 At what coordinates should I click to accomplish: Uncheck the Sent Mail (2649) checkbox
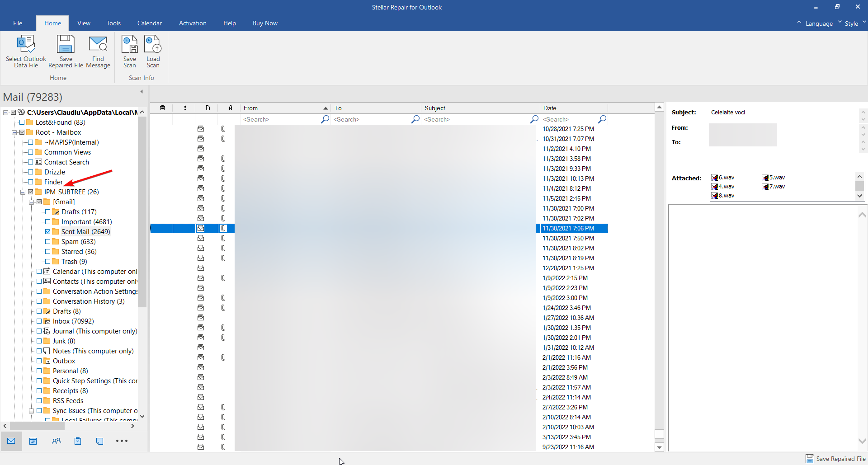pyautogui.click(x=48, y=232)
